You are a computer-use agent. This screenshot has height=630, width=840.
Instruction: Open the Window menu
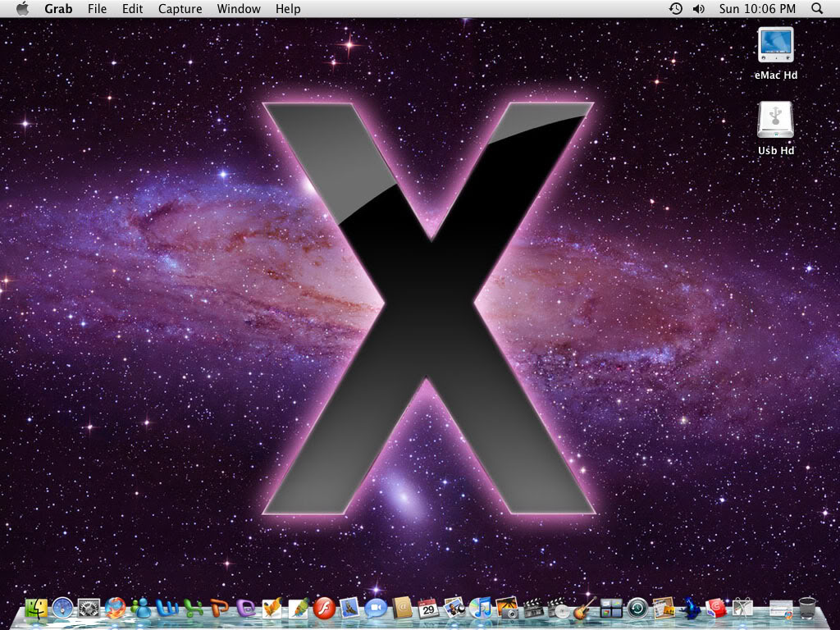pos(239,9)
